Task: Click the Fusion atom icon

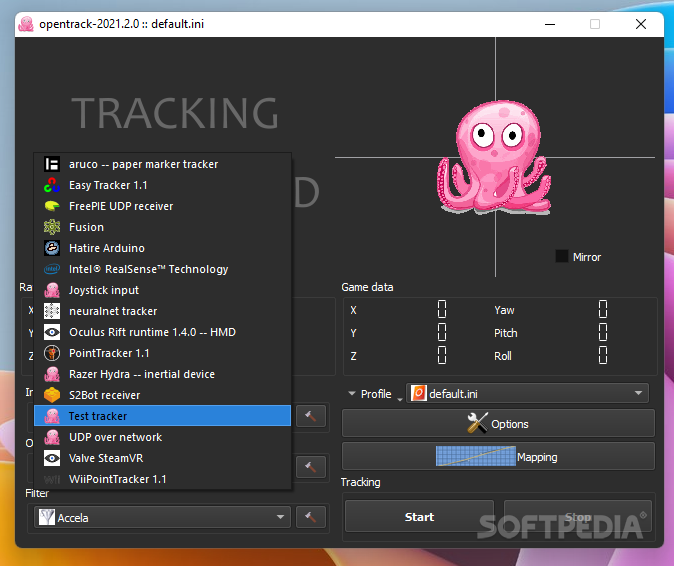Action: tap(52, 227)
